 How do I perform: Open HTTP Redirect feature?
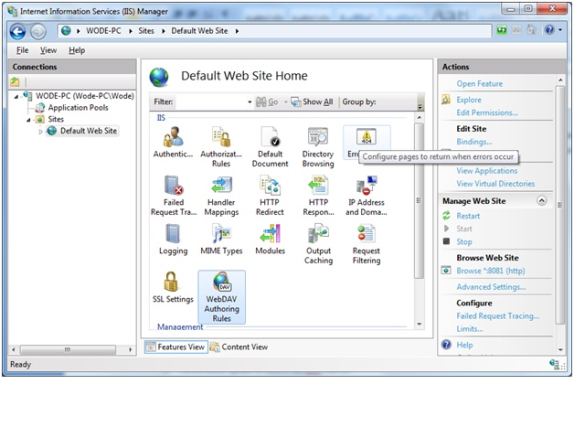coord(270,196)
